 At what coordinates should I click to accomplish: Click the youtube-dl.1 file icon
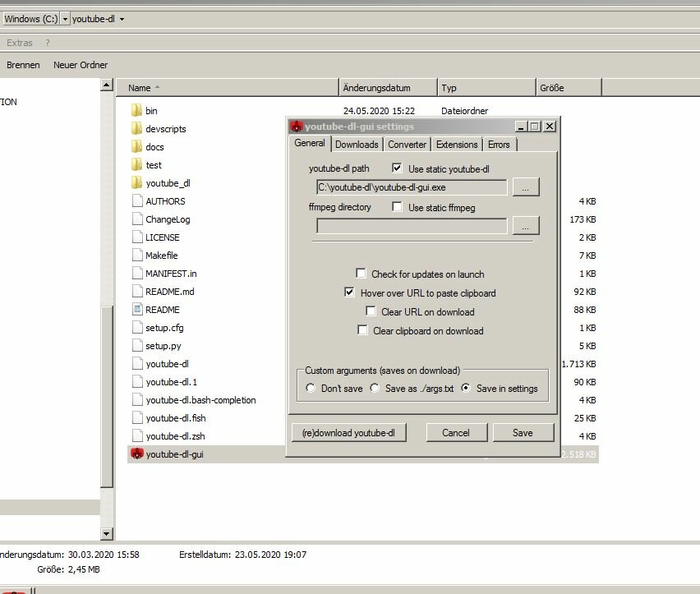pos(137,381)
